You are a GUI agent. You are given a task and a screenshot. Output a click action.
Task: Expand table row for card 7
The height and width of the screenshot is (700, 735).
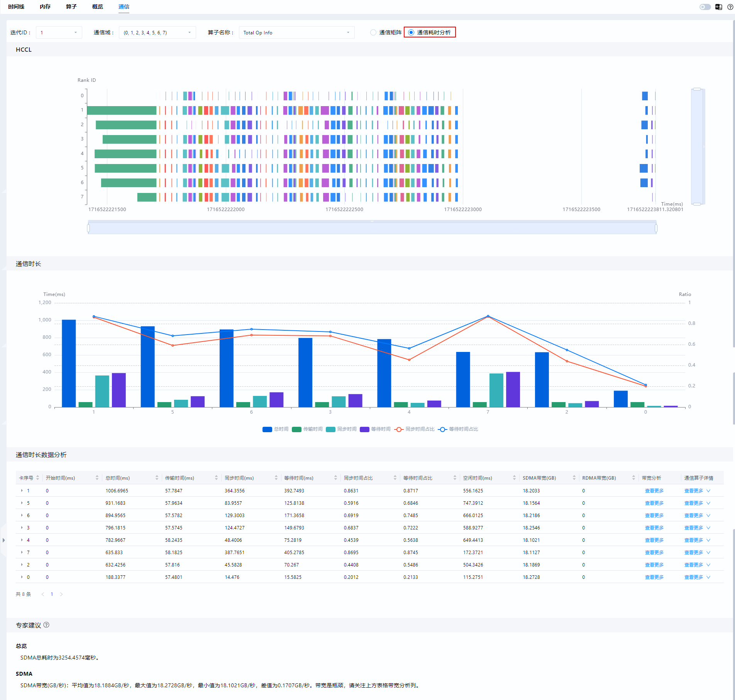coord(22,552)
